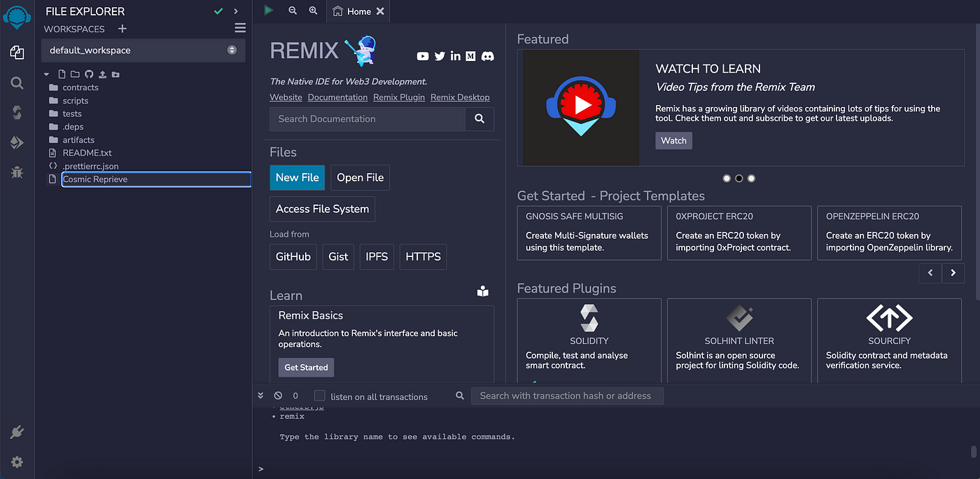Open the Debugger bug icon
This screenshot has width=980, height=479.
point(17,172)
